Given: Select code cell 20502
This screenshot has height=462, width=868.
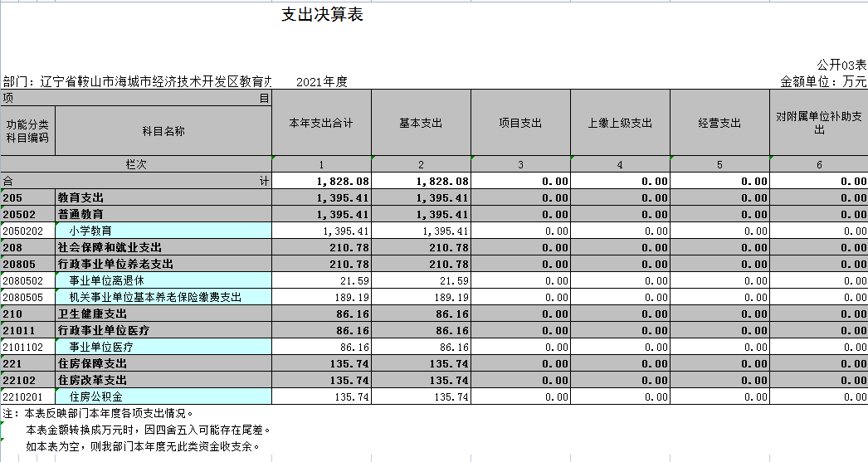Looking at the screenshot, I should click(27, 214).
